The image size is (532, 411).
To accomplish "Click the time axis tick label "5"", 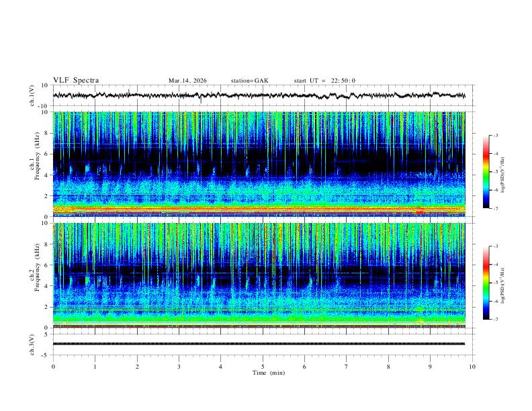I will pyautogui.click(x=263, y=367).
